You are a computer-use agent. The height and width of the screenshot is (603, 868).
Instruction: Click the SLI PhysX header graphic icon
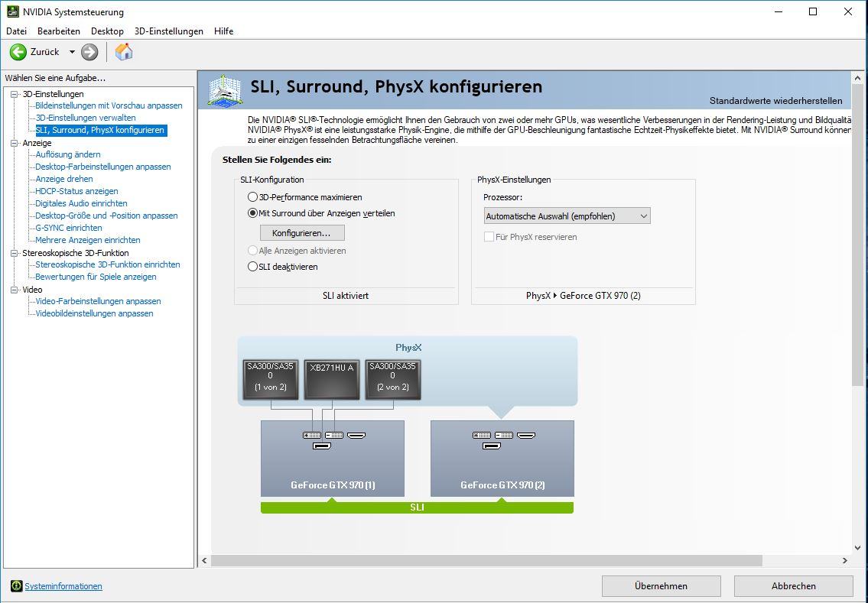pos(225,90)
